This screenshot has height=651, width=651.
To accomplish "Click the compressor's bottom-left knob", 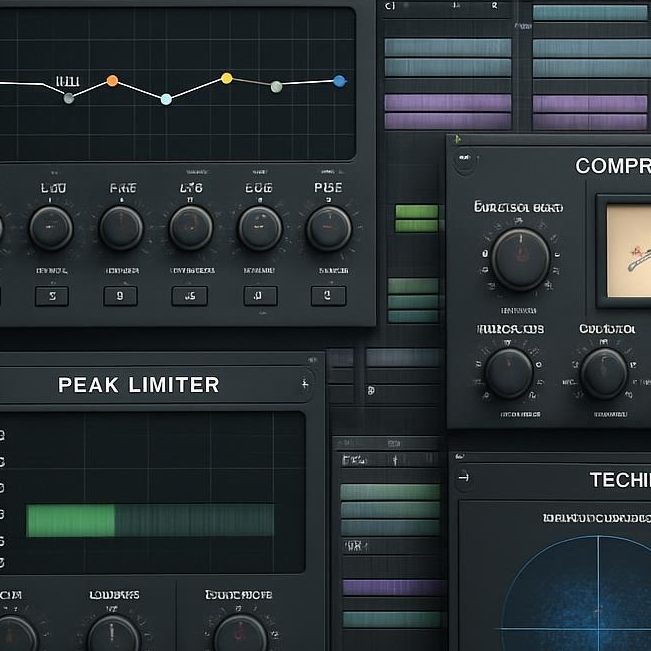I will 509,373.
